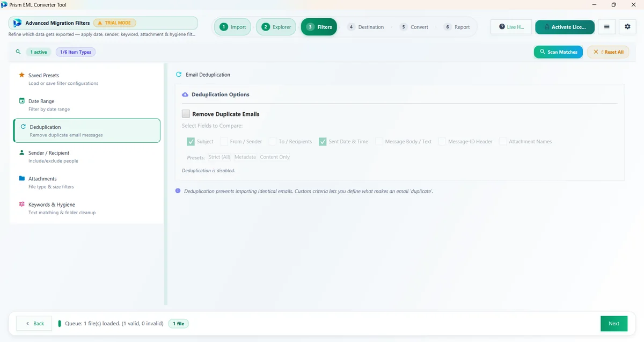The width and height of the screenshot is (644, 342).
Task: Click the Deduplication Options cloud icon
Action: 185,94
